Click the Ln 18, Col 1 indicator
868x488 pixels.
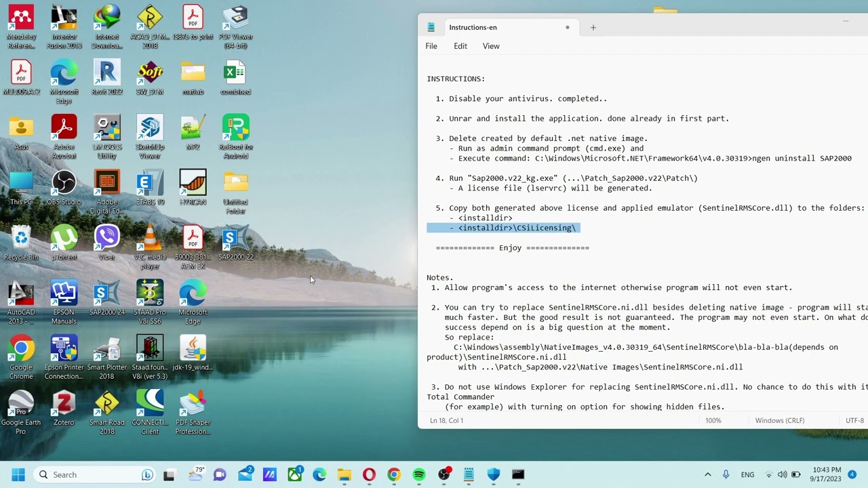coord(447,420)
